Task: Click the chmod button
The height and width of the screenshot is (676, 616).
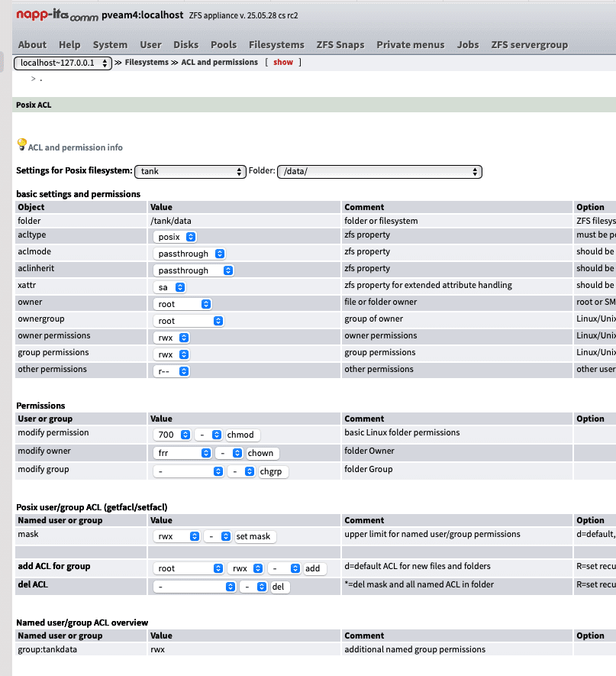Action: (x=243, y=435)
